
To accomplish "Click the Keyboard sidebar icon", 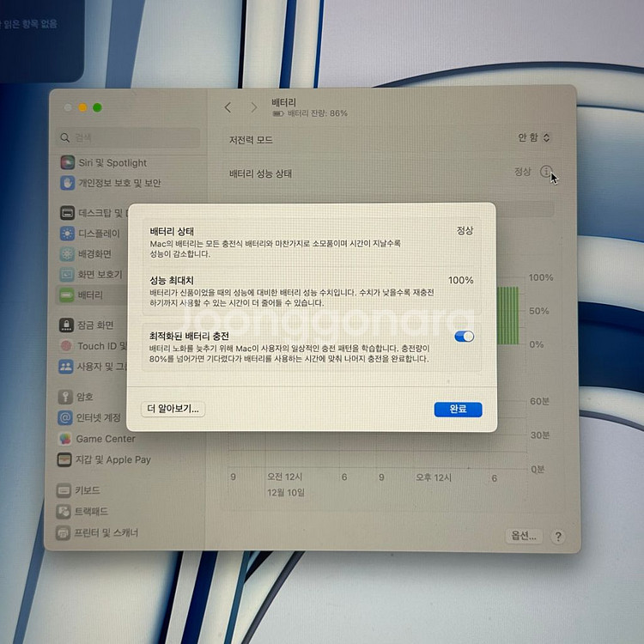I will 64,490.
